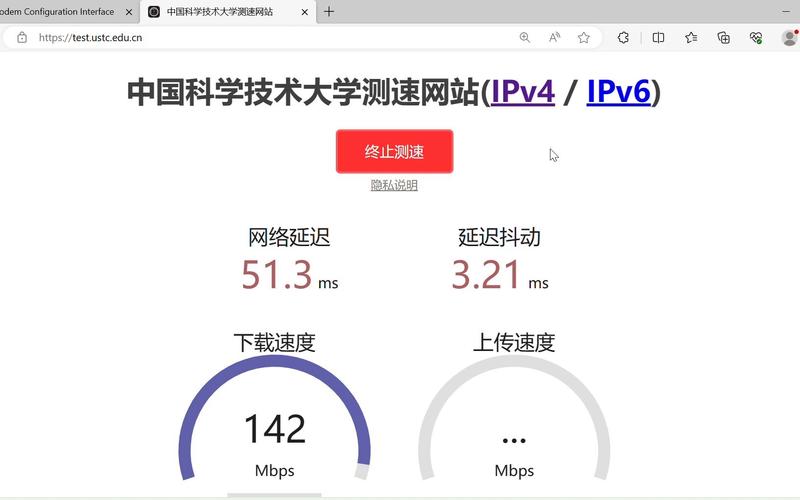Image resolution: width=800 pixels, height=500 pixels.
Task: Click the upload speed gauge showing dots
Action: (514, 418)
